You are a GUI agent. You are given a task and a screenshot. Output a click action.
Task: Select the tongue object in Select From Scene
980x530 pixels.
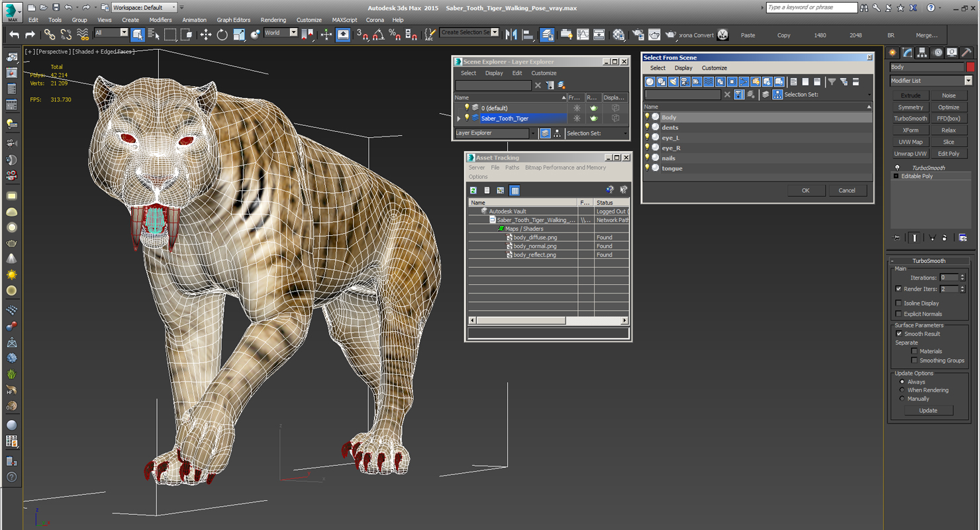point(671,168)
